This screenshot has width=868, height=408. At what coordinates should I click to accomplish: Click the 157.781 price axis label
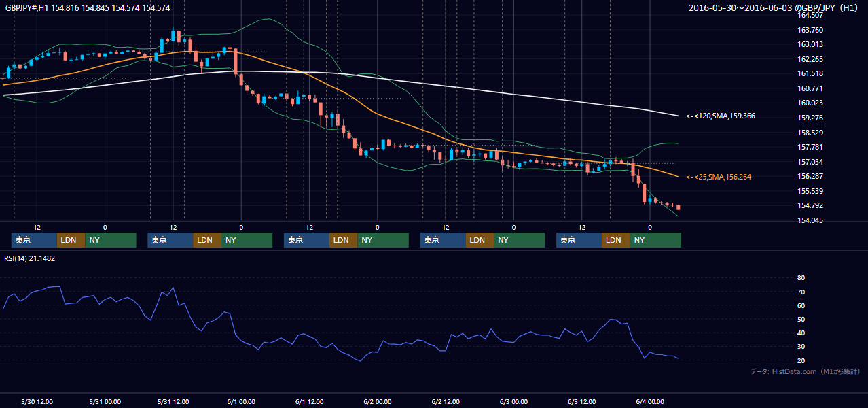[810, 147]
